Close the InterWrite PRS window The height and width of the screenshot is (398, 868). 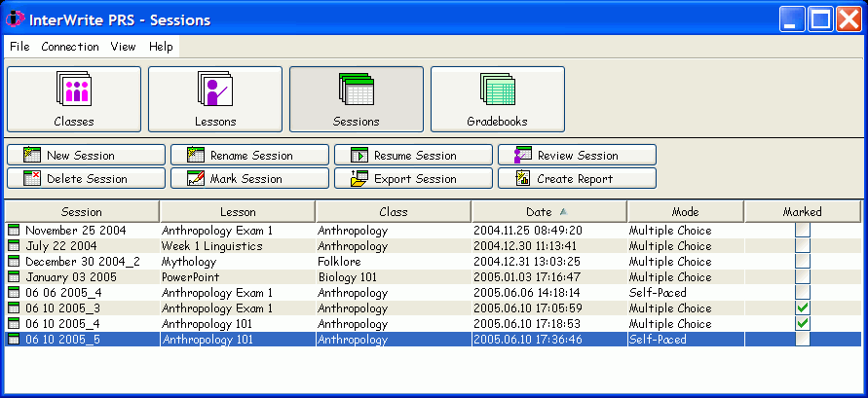point(849,19)
